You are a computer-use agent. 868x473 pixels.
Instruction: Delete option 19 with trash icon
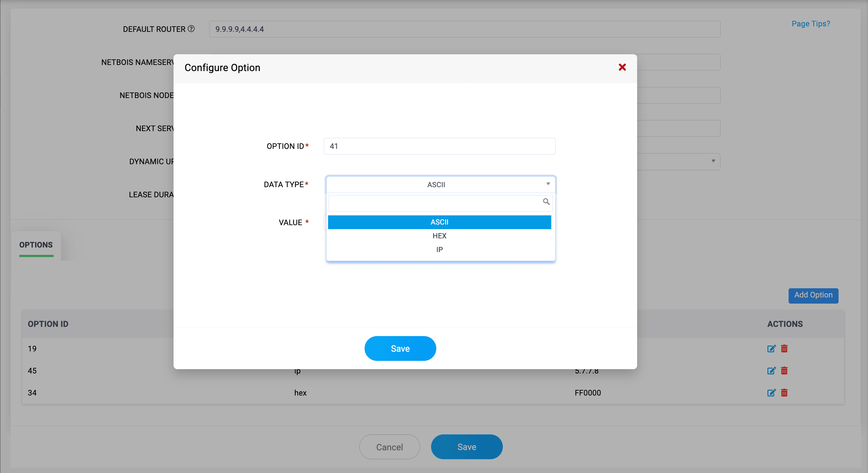tap(784, 348)
